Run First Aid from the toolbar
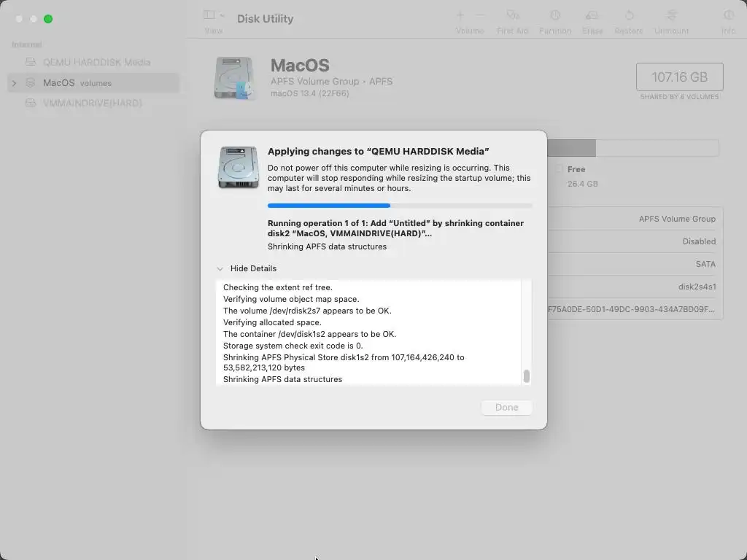This screenshot has width=747, height=560. 513,15
